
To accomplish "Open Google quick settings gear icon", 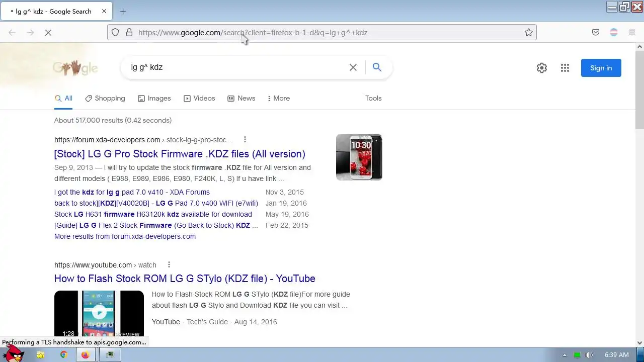I will tap(542, 68).
